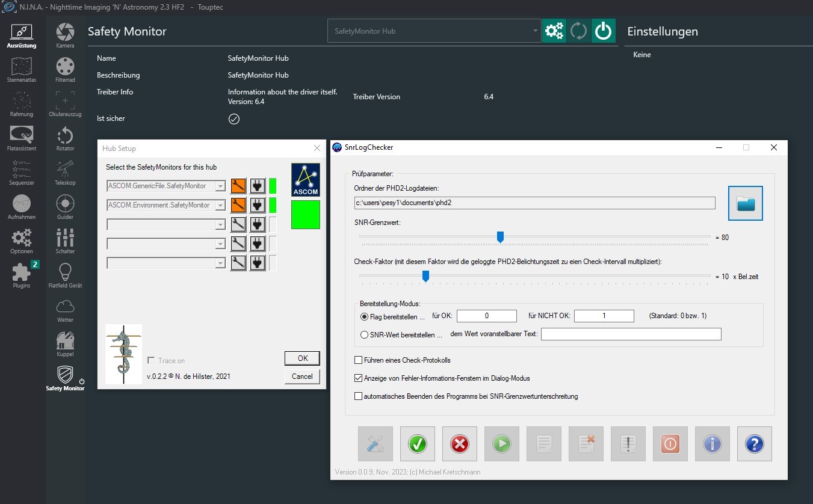Click the 'Keine' text under Einstellungen
The height and width of the screenshot is (504, 813).
point(642,55)
